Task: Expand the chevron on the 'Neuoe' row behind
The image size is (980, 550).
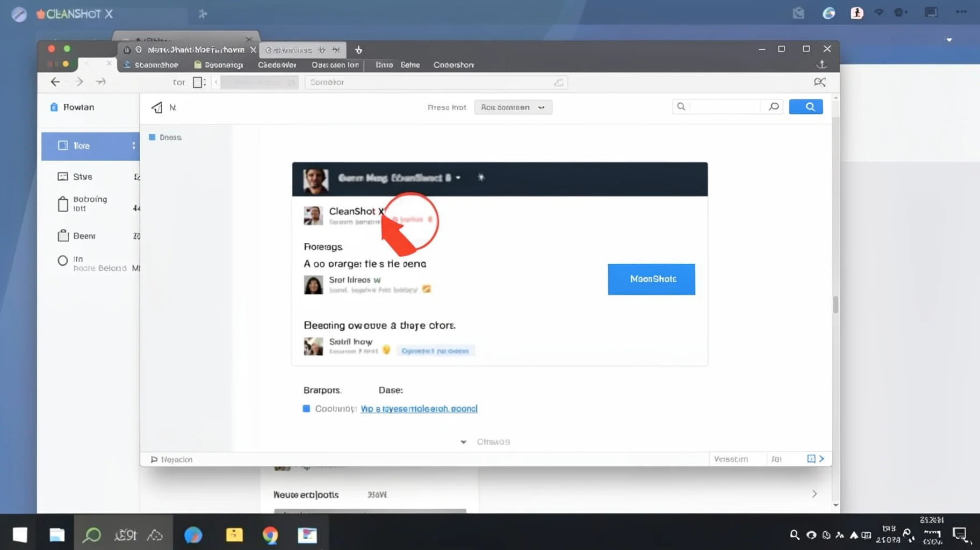Action: coord(815,494)
